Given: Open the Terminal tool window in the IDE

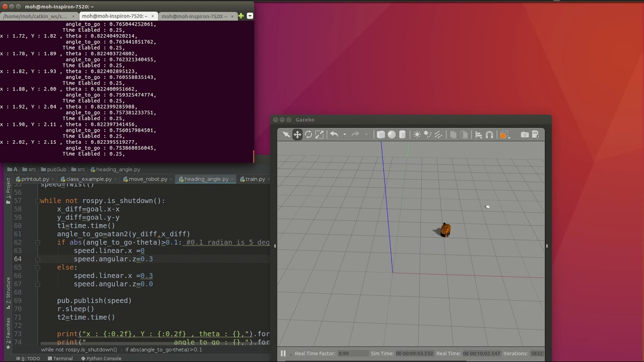Looking at the screenshot, I should point(59,358).
